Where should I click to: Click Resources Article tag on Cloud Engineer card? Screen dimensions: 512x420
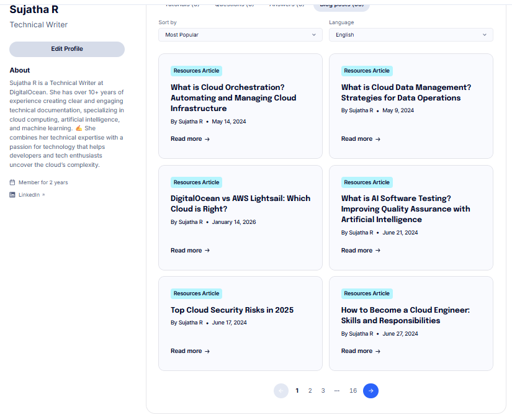pyautogui.click(x=367, y=293)
